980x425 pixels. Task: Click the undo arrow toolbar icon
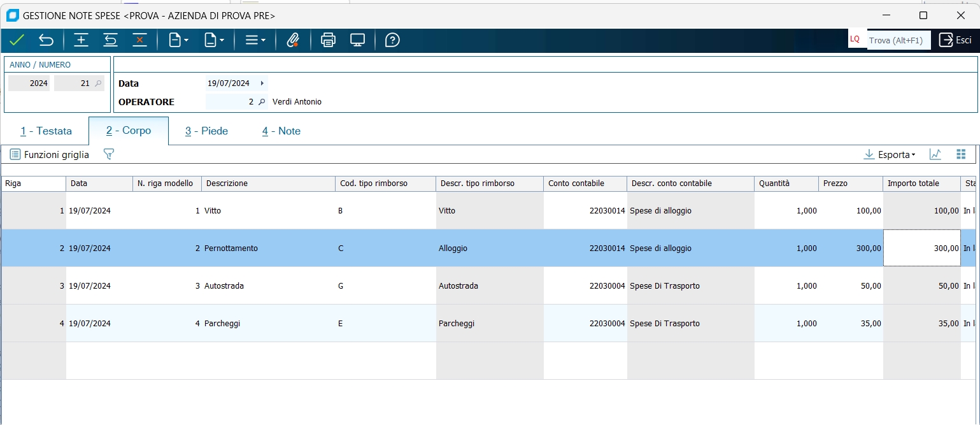pyautogui.click(x=46, y=40)
